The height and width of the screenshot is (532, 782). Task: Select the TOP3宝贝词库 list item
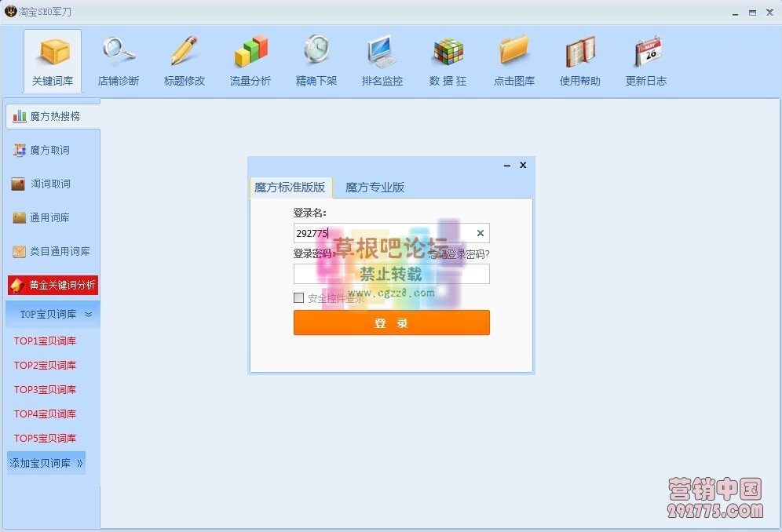[45, 389]
